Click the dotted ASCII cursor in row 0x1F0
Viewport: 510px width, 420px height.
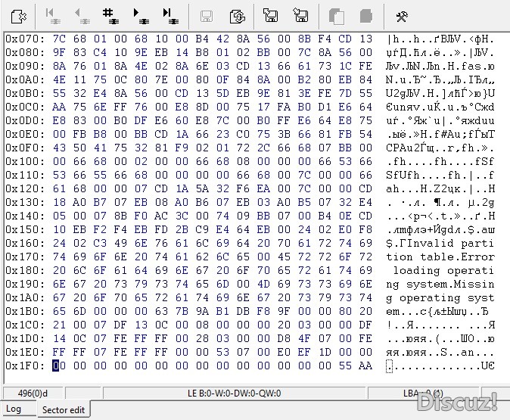tap(390, 366)
